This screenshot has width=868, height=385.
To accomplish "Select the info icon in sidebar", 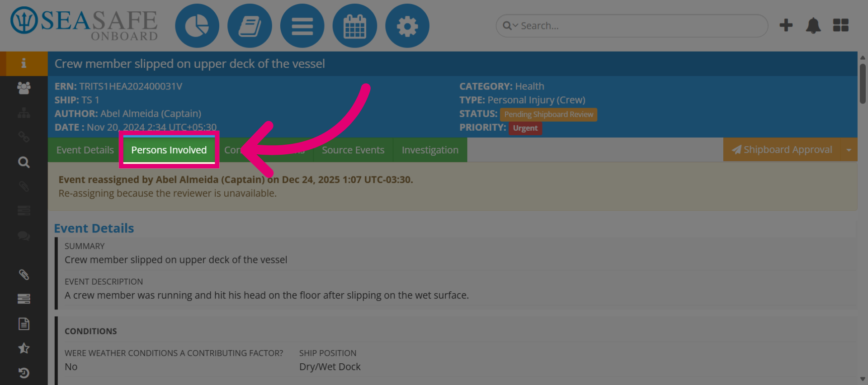I will [x=24, y=63].
